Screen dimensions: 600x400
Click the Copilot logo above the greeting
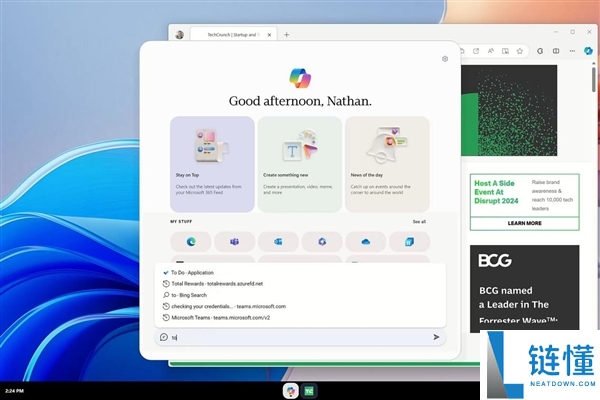300,78
